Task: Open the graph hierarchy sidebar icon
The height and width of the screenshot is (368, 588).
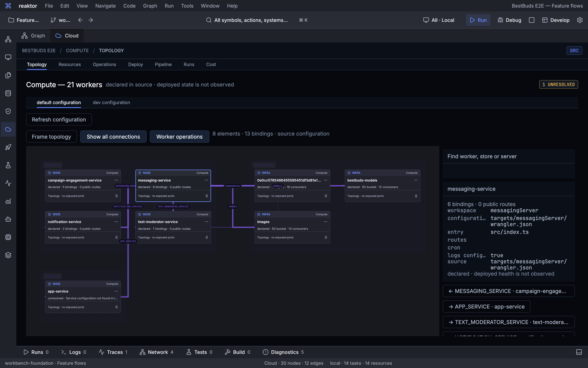Action: tap(8, 39)
